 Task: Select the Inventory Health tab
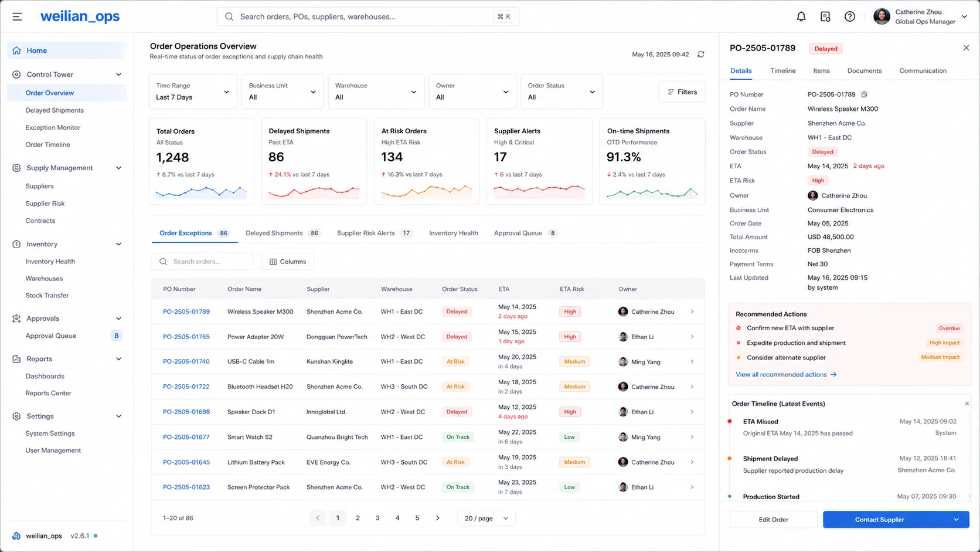coord(453,233)
